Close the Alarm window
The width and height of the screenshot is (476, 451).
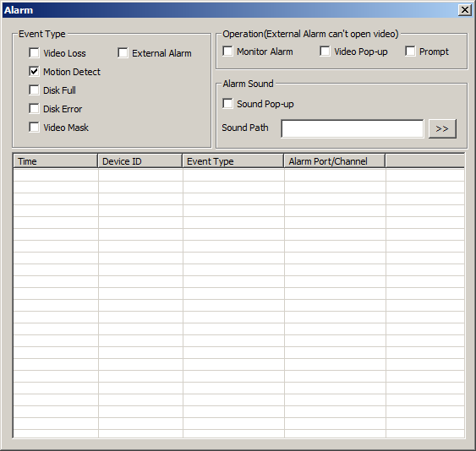tap(465, 10)
